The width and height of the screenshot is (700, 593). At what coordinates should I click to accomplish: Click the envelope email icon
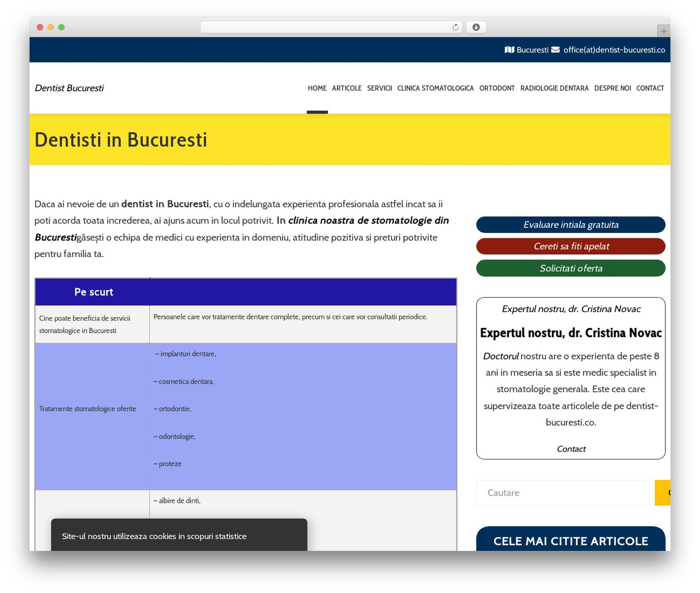point(555,50)
